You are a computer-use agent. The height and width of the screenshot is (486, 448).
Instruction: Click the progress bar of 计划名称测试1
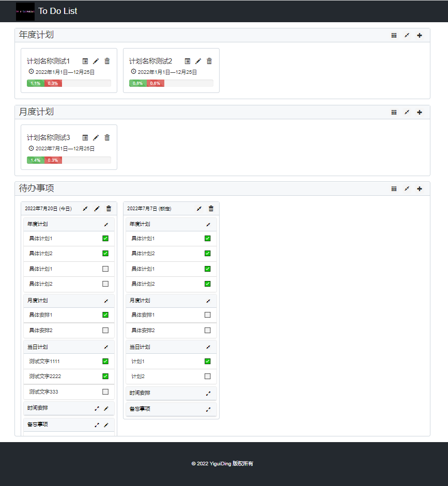point(69,83)
